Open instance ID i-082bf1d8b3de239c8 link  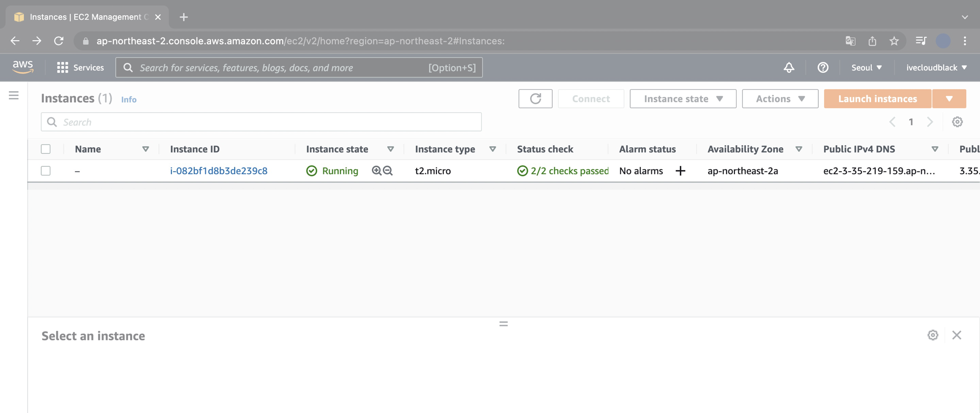pyautogui.click(x=219, y=171)
